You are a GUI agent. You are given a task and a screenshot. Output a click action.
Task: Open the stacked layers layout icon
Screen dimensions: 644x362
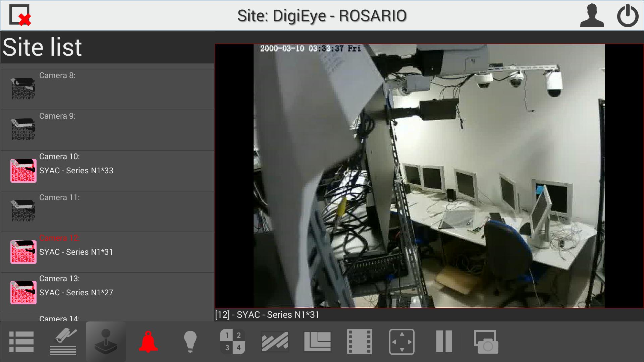[317, 342]
